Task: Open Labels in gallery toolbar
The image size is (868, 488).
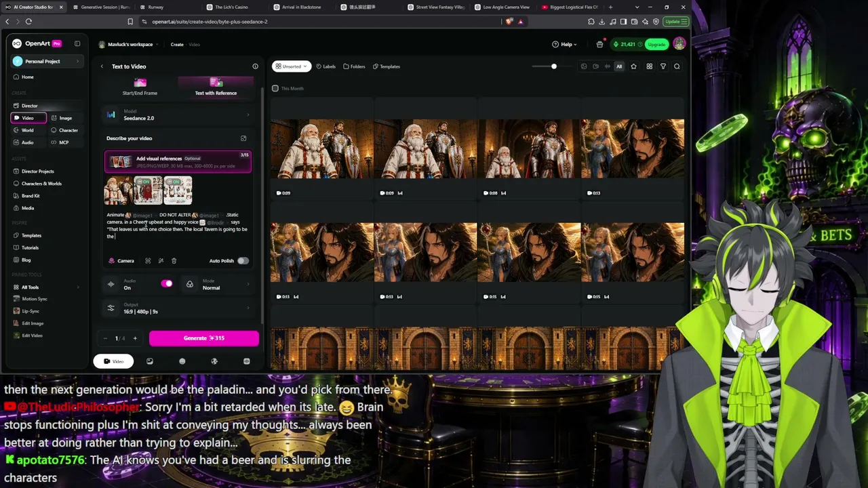Action: pyautogui.click(x=326, y=66)
